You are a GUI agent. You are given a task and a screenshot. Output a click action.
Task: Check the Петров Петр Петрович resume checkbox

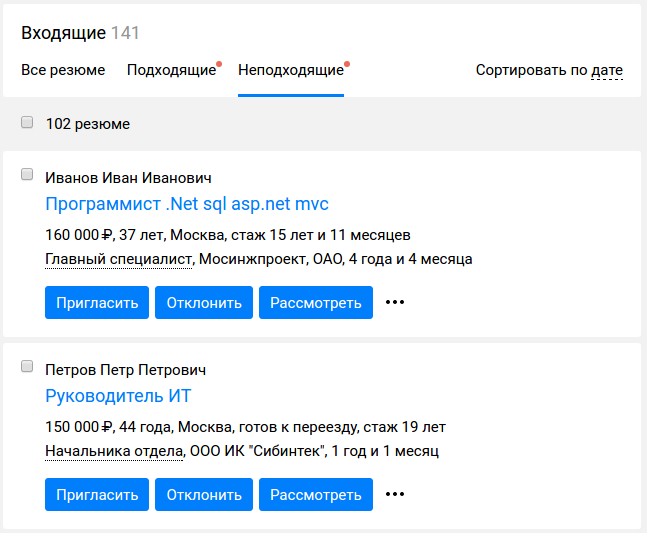pos(27,366)
